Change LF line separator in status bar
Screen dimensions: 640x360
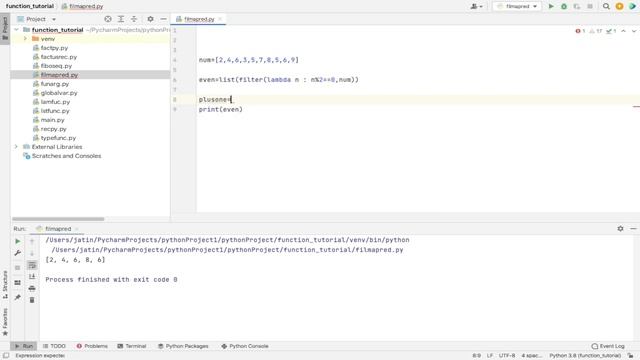coord(490,356)
